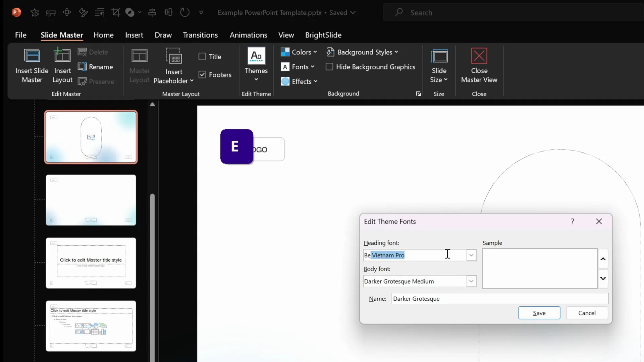644x362 pixels.
Task: Open the Customize Quick Access Toolbar dropdown
Action: pos(201,13)
